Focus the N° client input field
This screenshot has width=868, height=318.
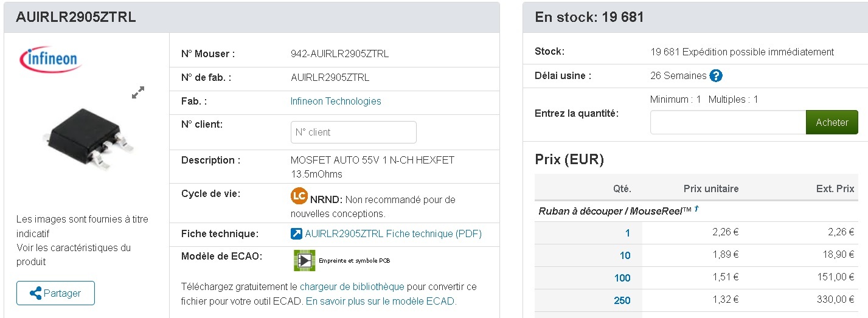353,132
